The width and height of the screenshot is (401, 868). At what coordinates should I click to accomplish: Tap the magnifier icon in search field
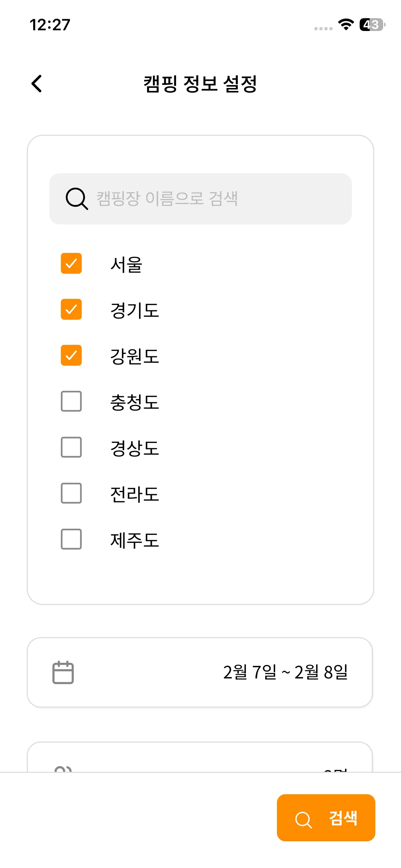[x=77, y=199]
